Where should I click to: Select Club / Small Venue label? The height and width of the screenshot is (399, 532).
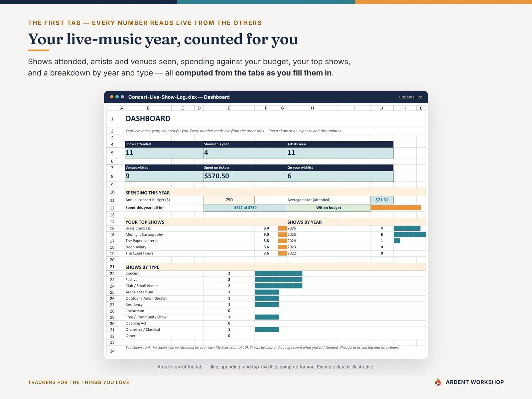141,286
